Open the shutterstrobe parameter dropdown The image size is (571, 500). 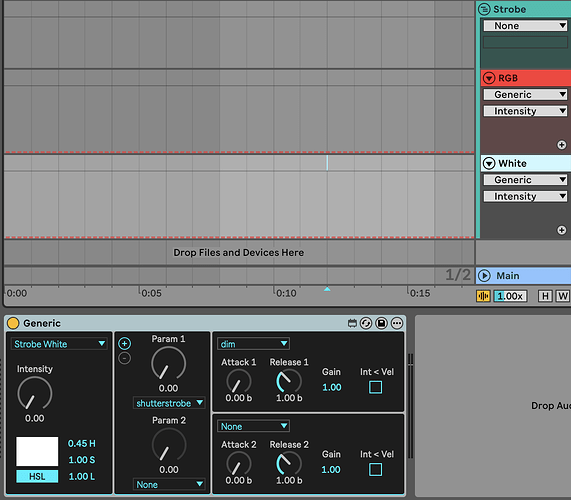point(169,403)
